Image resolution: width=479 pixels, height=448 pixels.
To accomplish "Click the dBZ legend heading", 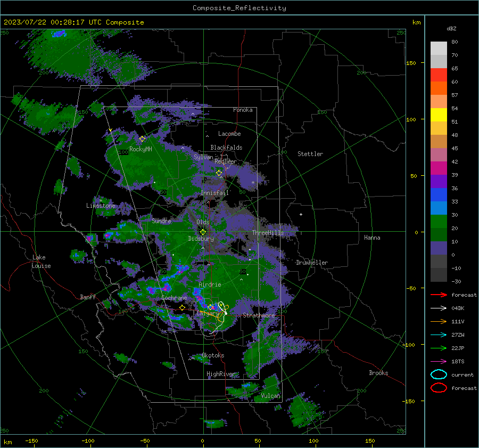I will pyautogui.click(x=451, y=29).
